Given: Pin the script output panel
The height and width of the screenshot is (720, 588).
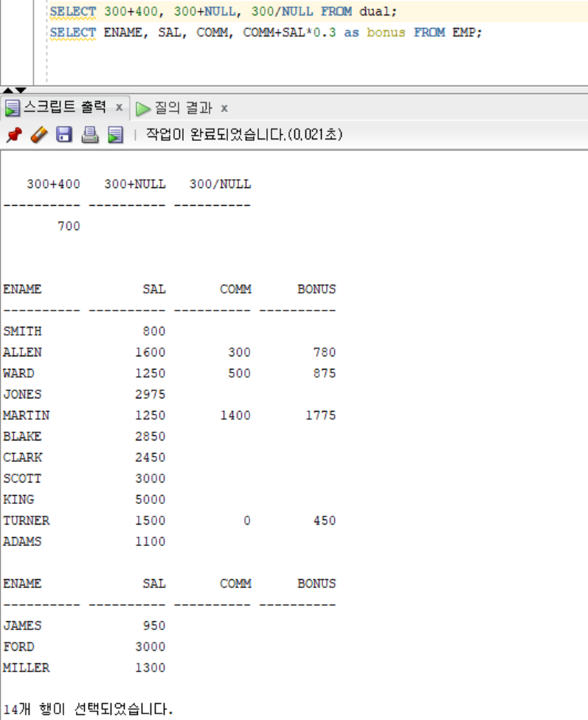Looking at the screenshot, I should tap(13, 135).
